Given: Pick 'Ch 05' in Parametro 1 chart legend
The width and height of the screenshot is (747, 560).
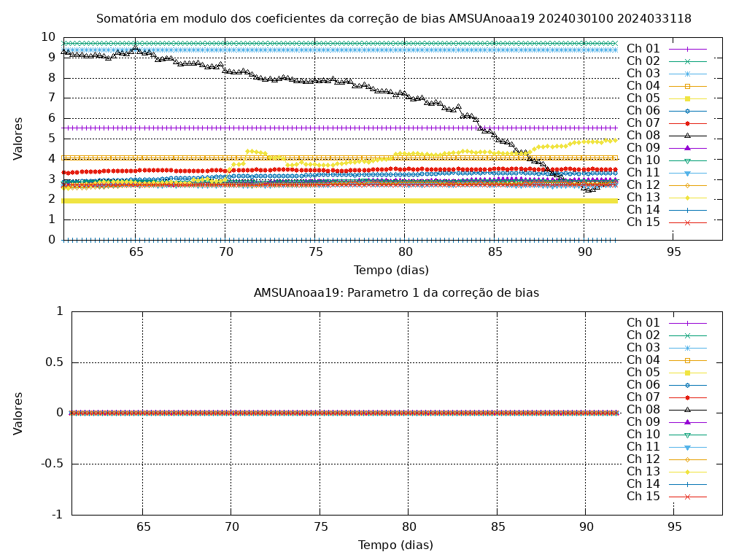Looking at the screenshot, I should tap(643, 373).
